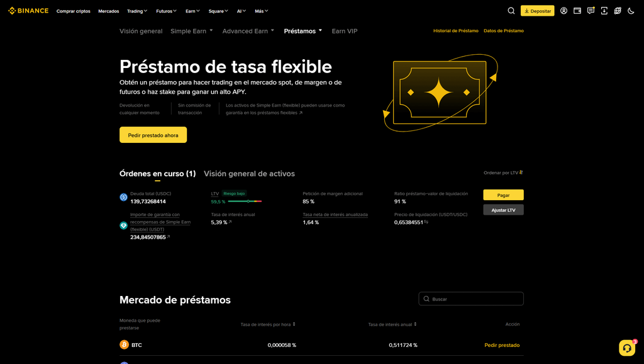Toggle the moon dark mode icon
This screenshot has width=644, height=364.
[x=631, y=11]
